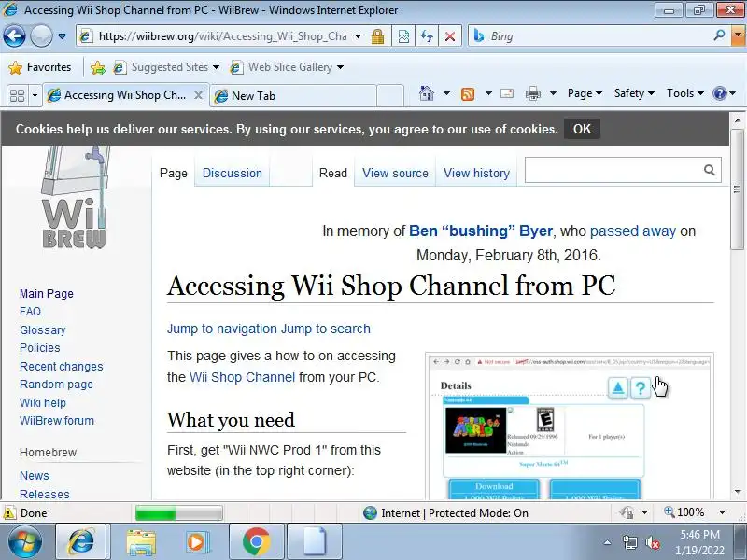Open the Wii Shop Channel link
The width and height of the screenshot is (747, 560).
point(242,377)
